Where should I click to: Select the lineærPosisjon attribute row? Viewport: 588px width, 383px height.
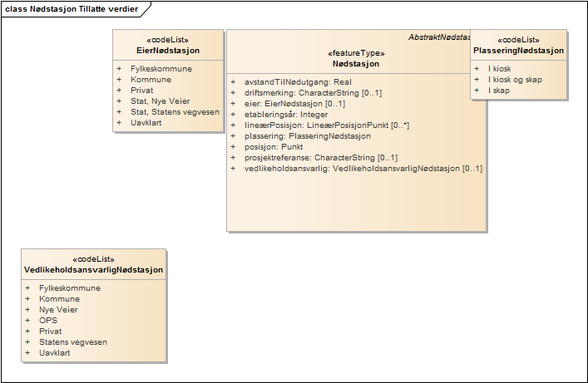point(326,125)
